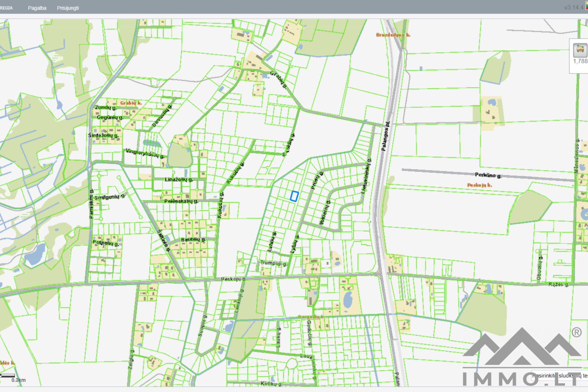The image size is (588, 392).
Task: Click the Zundų g. street label
Action: coord(106,107)
